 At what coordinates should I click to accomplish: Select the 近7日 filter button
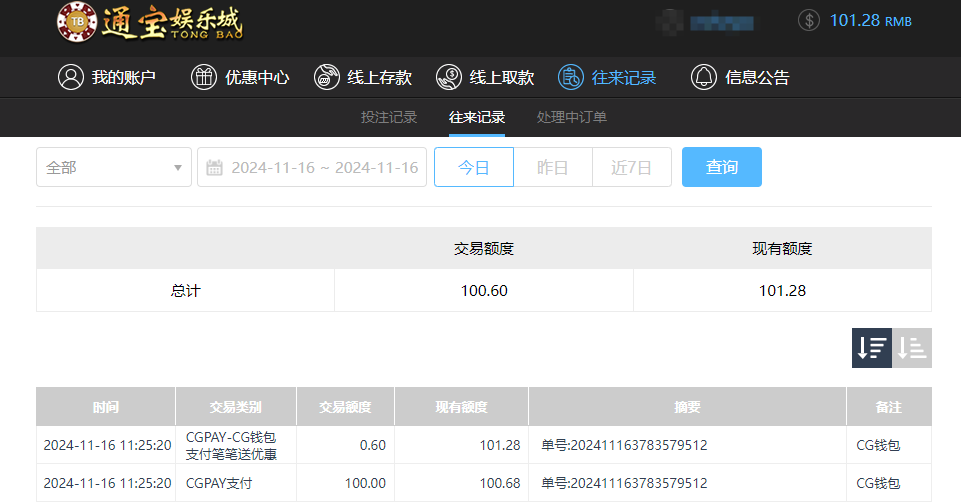(631, 167)
